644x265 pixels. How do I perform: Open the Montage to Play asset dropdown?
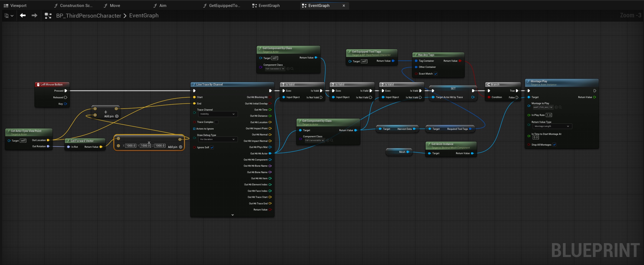(543, 107)
